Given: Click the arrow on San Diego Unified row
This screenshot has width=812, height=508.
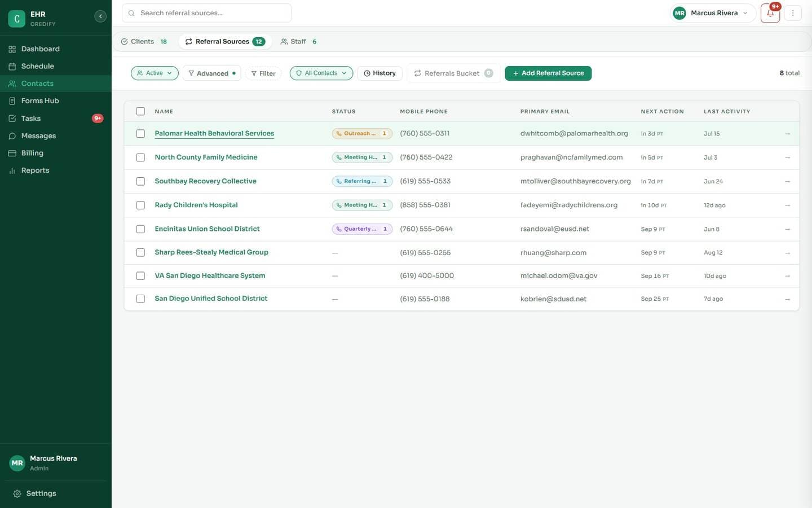Looking at the screenshot, I should pyautogui.click(x=787, y=299).
